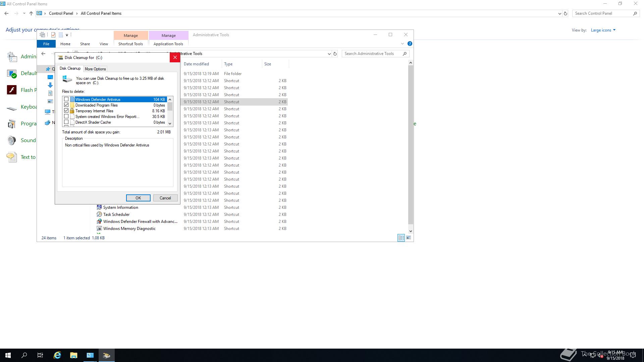Go back in Administrative Tools window

click(x=43, y=54)
